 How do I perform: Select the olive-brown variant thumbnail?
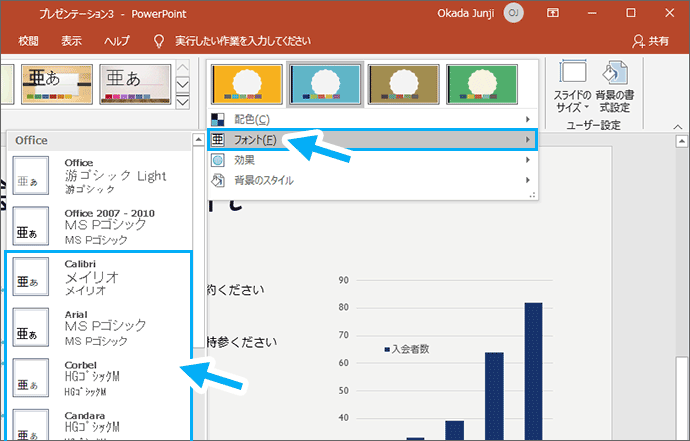[x=404, y=84]
